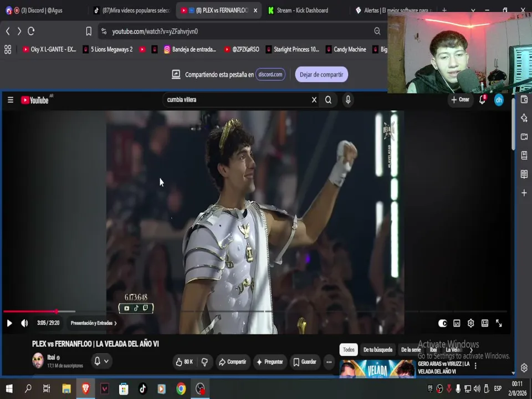Toggle subtitles in the video player
The height and width of the screenshot is (399, 532).
pyautogui.click(x=457, y=323)
